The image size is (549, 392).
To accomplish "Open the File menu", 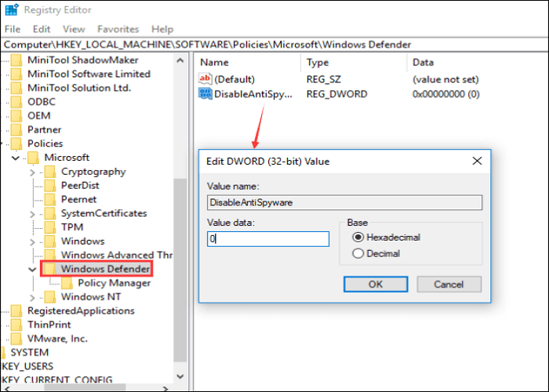I will coord(13,29).
